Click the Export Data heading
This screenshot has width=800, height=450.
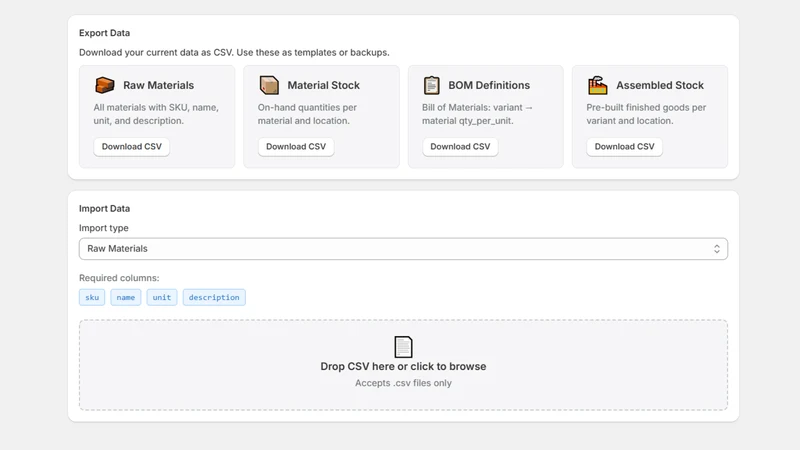tap(105, 33)
